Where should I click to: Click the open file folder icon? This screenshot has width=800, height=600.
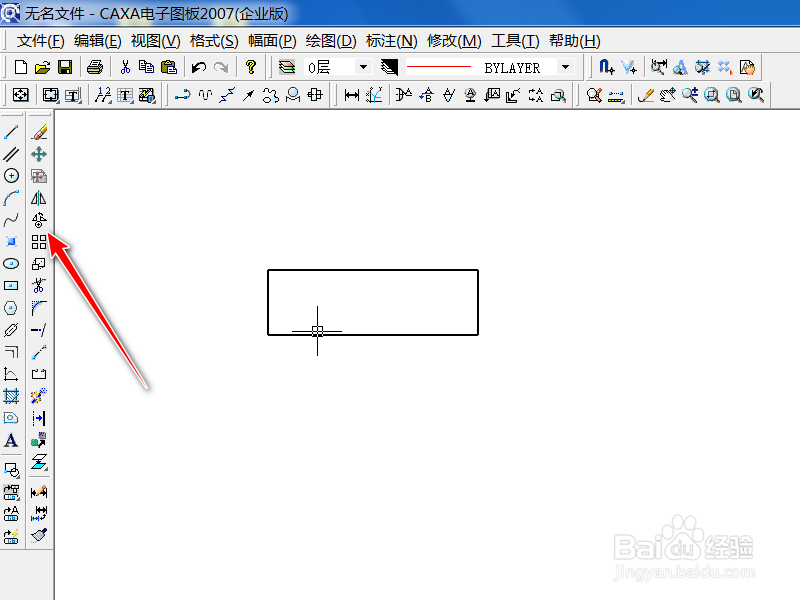tap(42, 67)
